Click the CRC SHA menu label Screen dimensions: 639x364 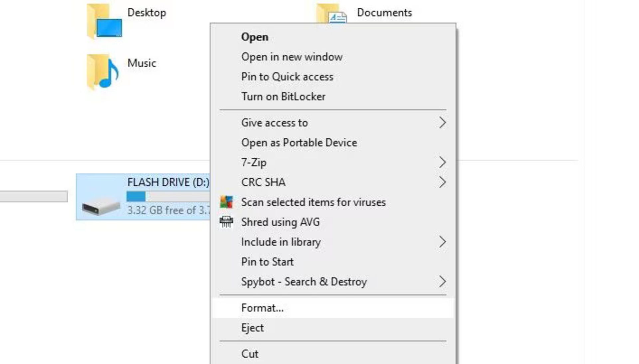263,182
